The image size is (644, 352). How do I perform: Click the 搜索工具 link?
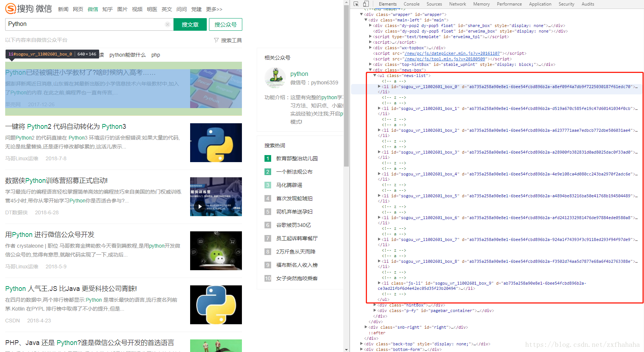pos(232,40)
